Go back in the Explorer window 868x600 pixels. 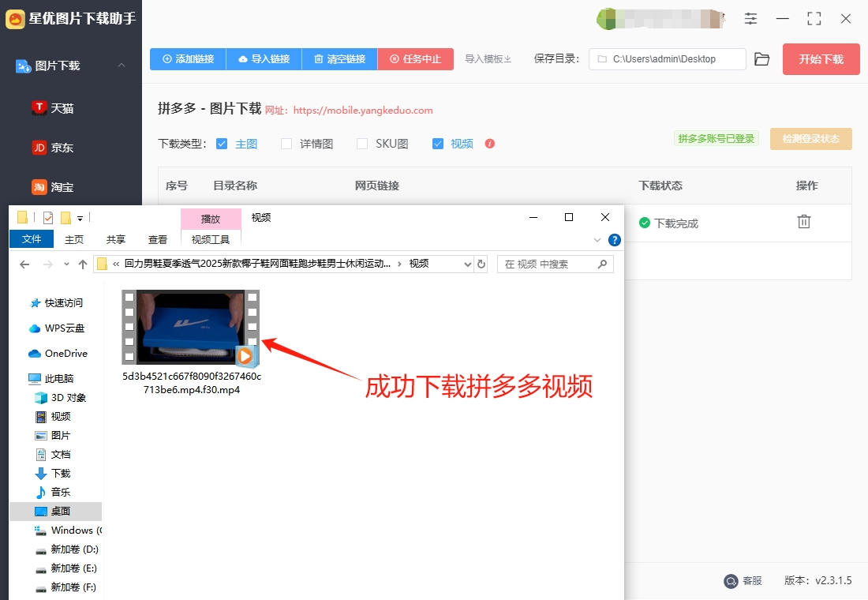(x=24, y=264)
